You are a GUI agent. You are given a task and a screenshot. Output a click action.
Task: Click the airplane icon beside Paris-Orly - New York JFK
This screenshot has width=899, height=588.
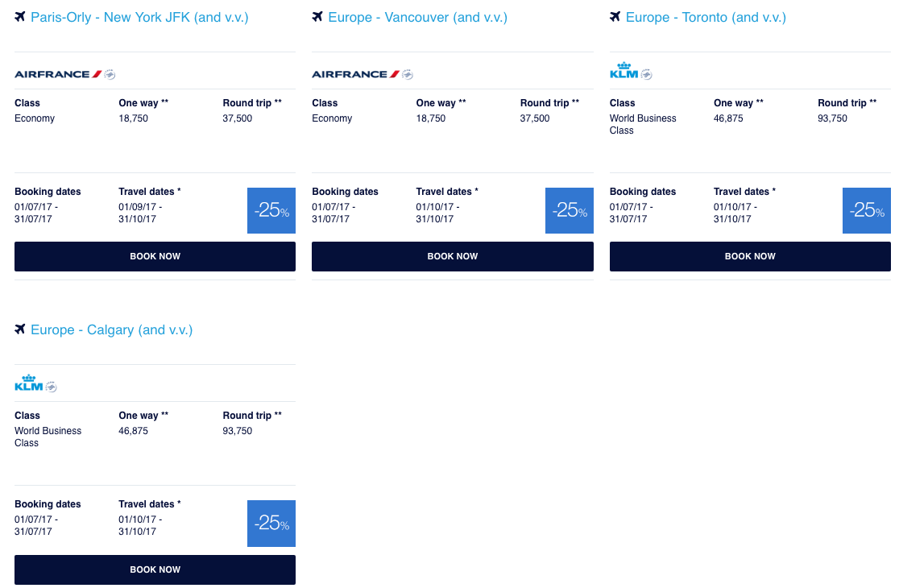20,17
